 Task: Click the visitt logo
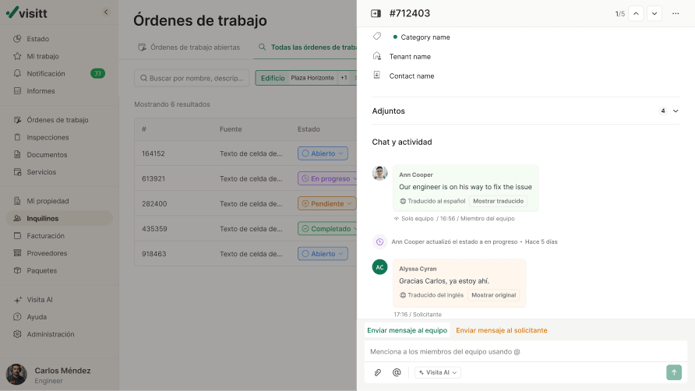coord(27,12)
